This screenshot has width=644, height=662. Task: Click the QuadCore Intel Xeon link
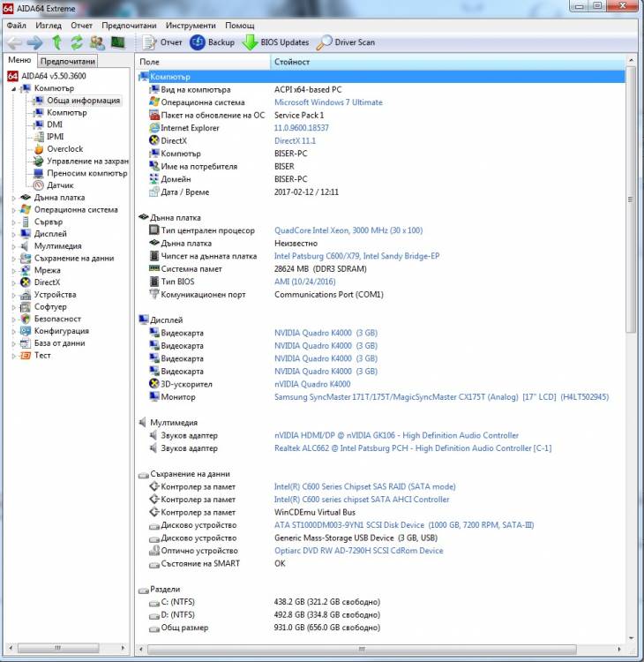click(x=348, y=230)
